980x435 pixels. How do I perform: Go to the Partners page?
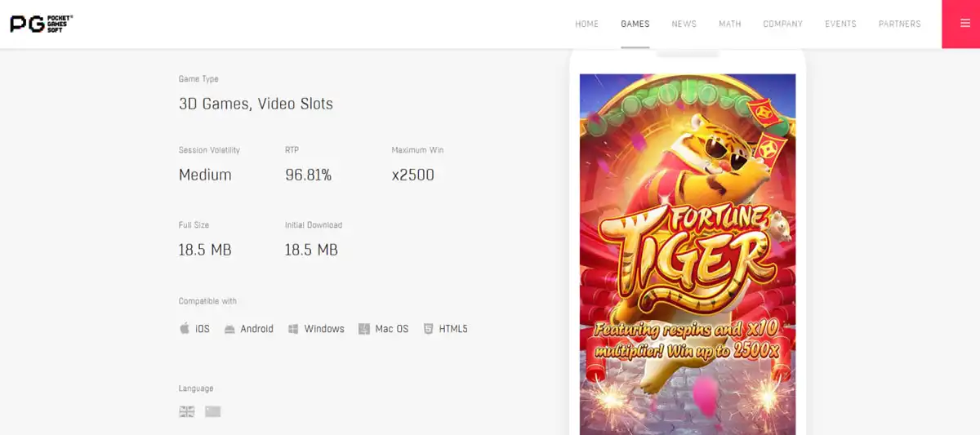(900, 24)
